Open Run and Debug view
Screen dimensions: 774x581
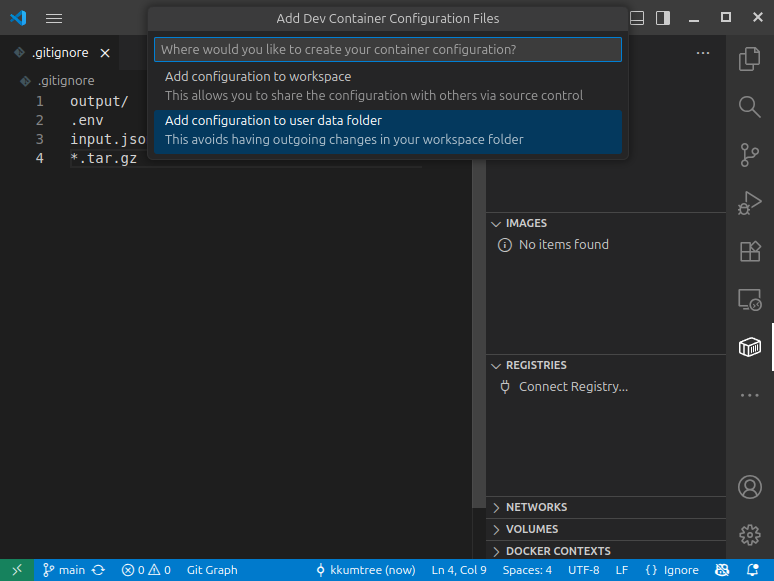point(749,202)
